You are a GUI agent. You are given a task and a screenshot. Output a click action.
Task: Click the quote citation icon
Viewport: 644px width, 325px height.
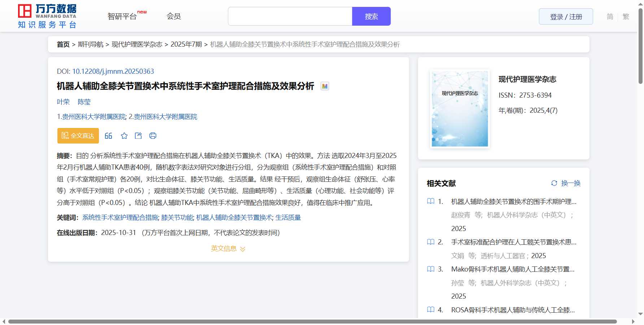(x=108, y=136)
